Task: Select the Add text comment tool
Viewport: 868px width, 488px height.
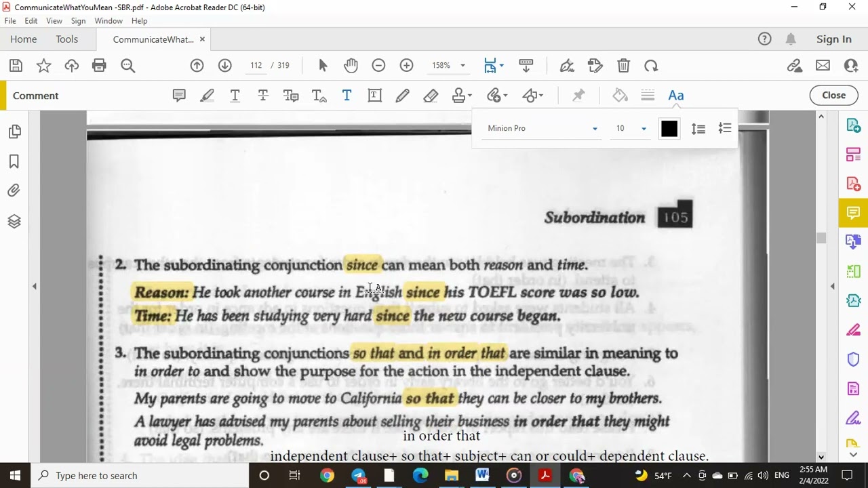Action: (347, 96)
